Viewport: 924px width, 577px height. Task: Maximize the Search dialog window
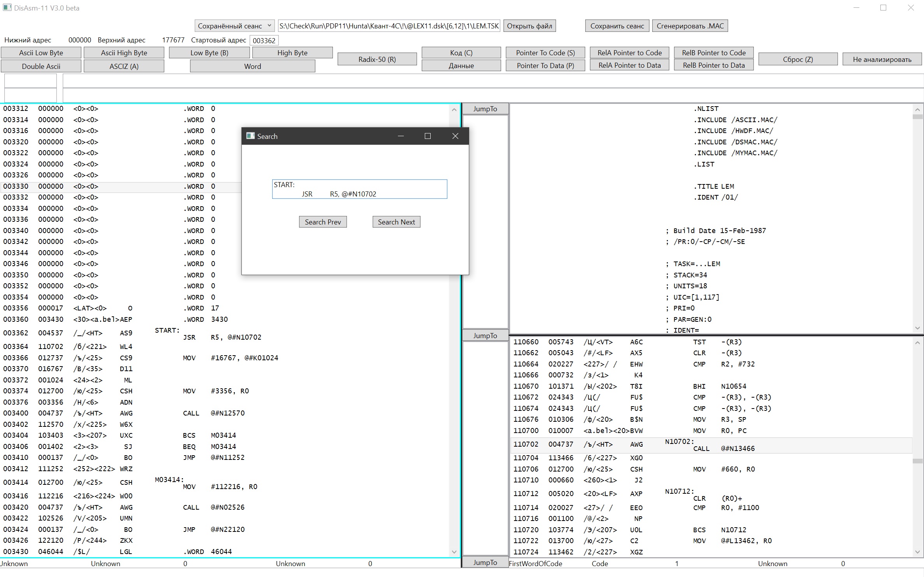tap(428, 136)
